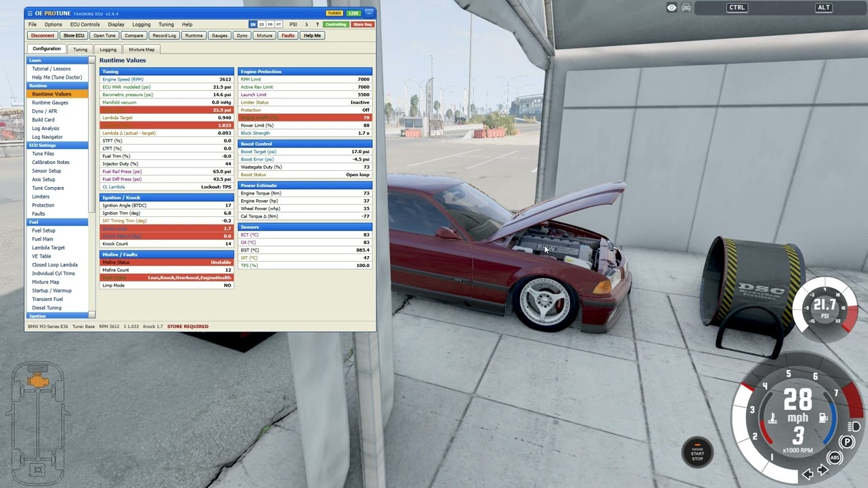Switch to the Tuning tab
Screen dimensions: 868x488
80,49
